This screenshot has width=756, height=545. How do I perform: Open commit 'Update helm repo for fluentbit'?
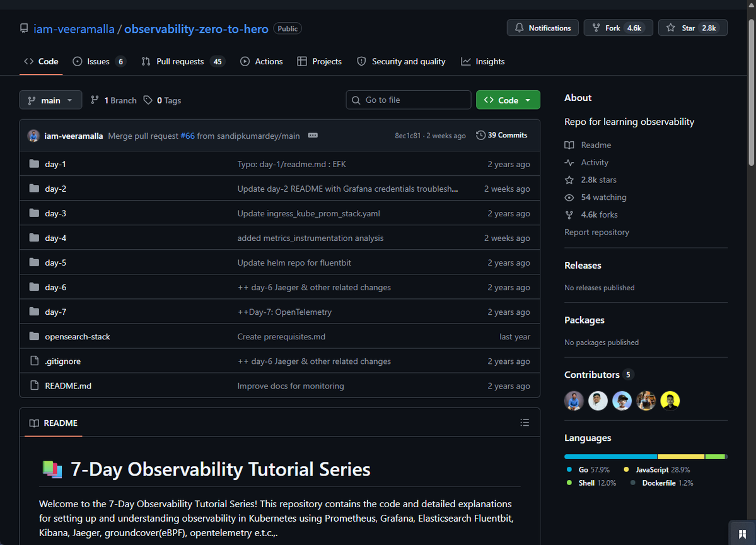click(294, 262)
